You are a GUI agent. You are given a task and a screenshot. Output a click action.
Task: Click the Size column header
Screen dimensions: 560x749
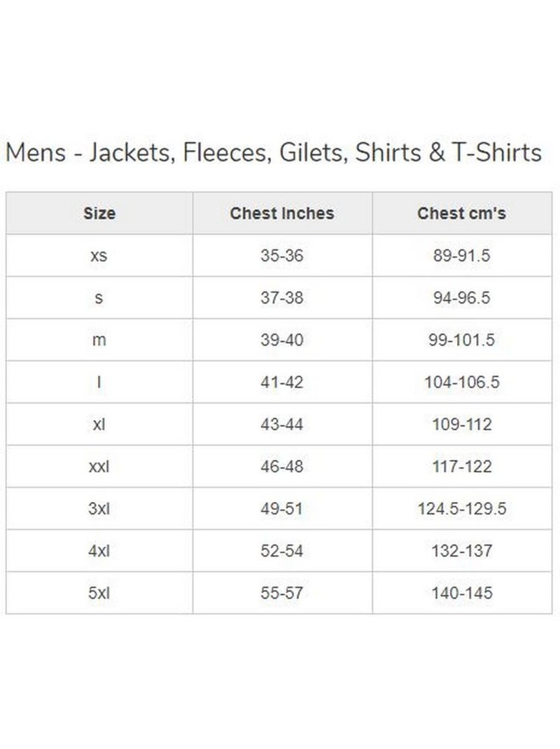click(x=99, y=213)
